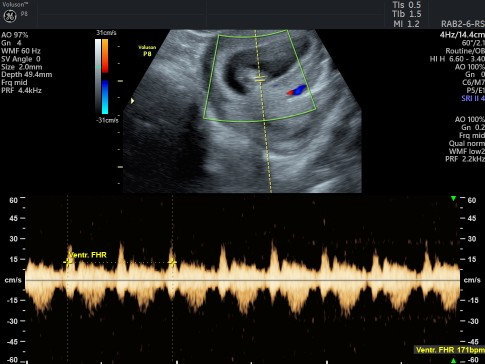Screen dimensions: 485x364
Task: Click the 'Frq mid' setting on left
Action: (14, 83)
